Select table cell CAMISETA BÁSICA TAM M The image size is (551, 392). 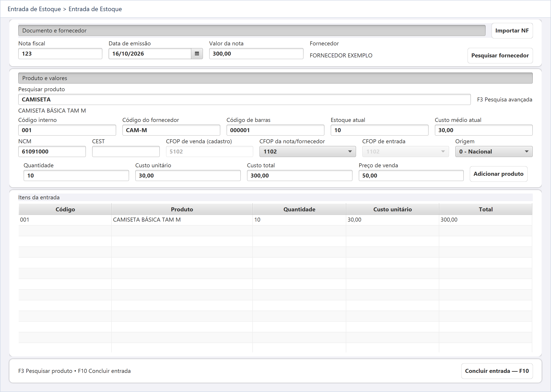[182, 220]
